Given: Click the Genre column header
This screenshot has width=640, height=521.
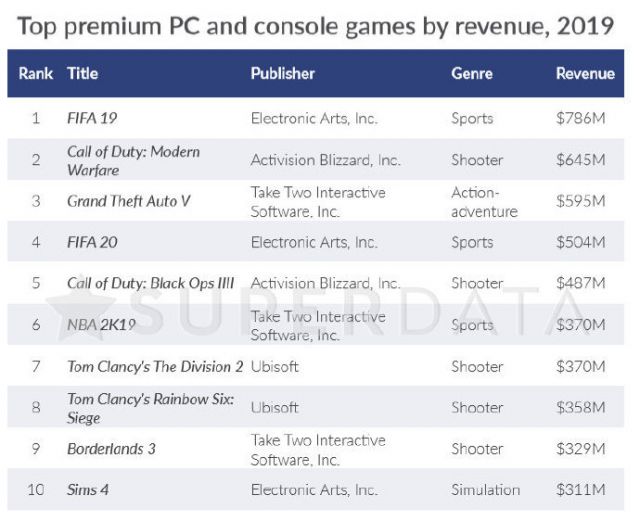Looking at the screenshot, I should pos(472,74).
